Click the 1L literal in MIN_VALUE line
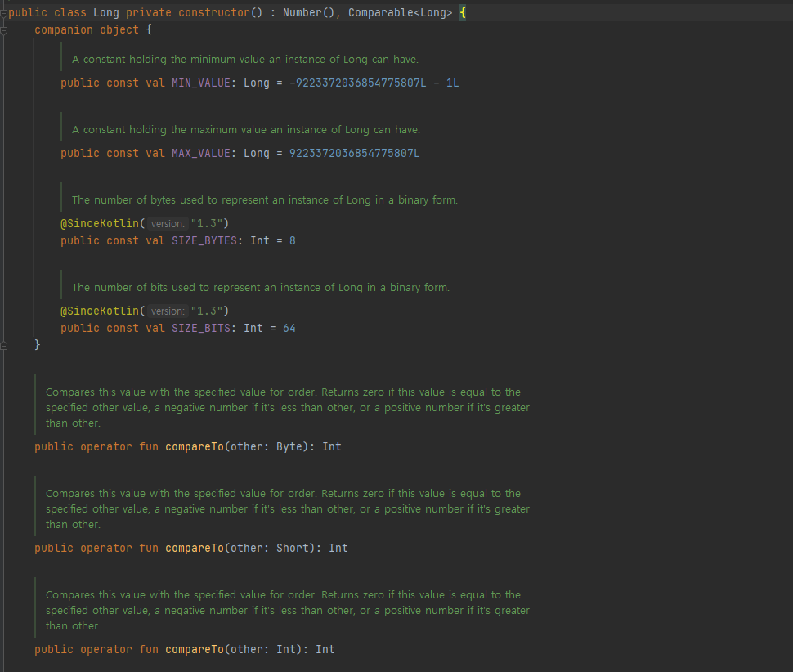 tap(452, 83)
